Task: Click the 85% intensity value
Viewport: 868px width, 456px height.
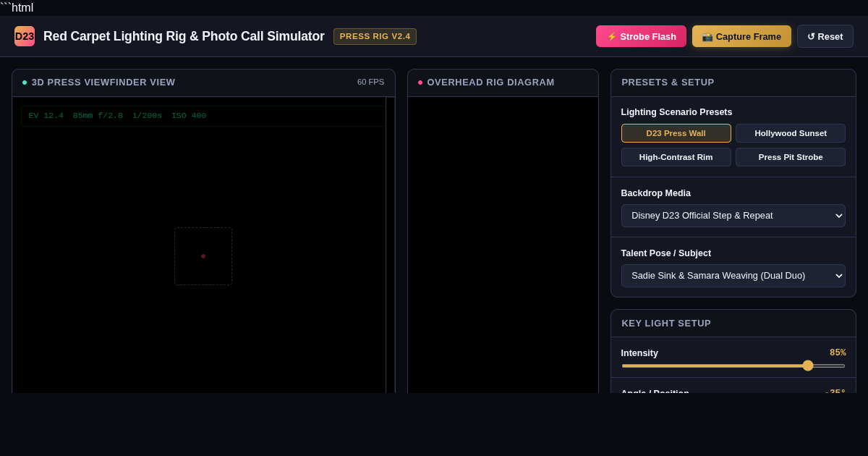Action: 838,352
